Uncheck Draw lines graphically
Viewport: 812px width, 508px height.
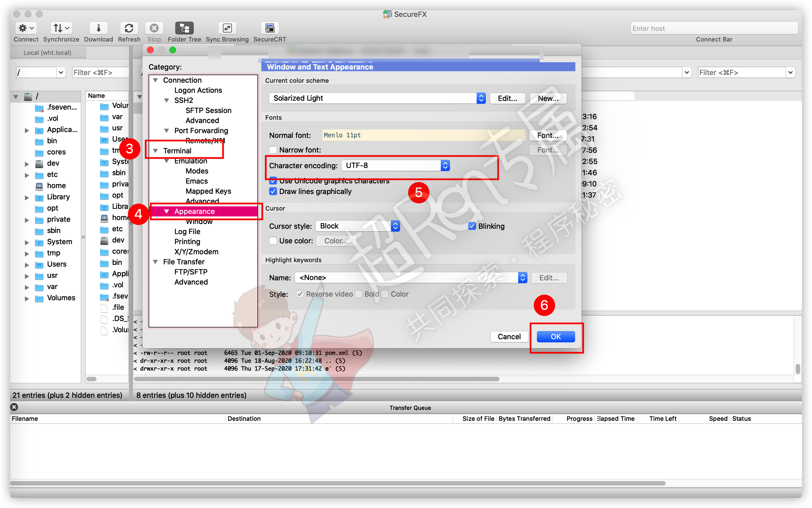pyautogui.click(x=273, y=191)
